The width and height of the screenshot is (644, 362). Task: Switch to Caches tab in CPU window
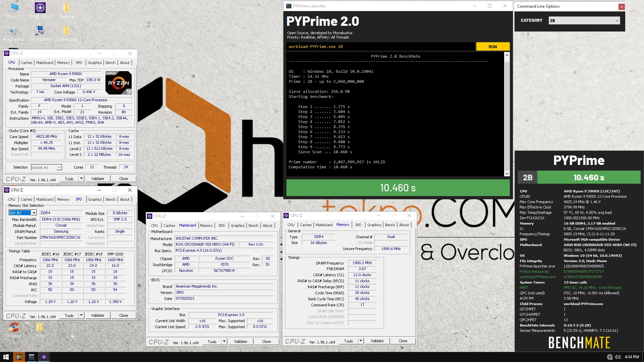(x=26, y=63)
